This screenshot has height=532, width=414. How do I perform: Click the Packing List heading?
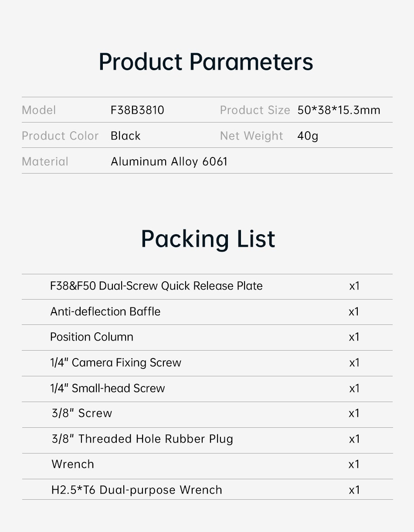click(208, 239)
